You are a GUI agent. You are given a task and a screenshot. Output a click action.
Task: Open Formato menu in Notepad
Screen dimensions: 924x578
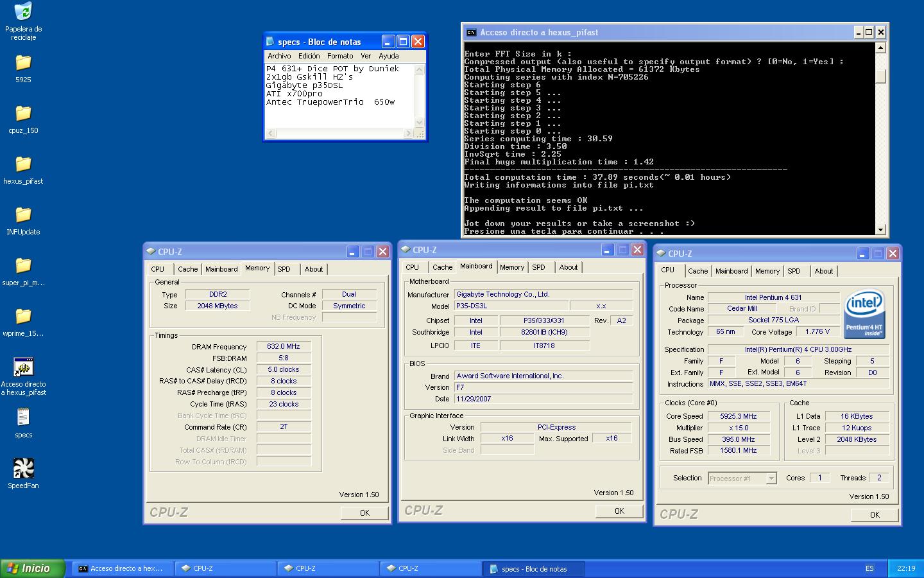(x=340, y=56)
